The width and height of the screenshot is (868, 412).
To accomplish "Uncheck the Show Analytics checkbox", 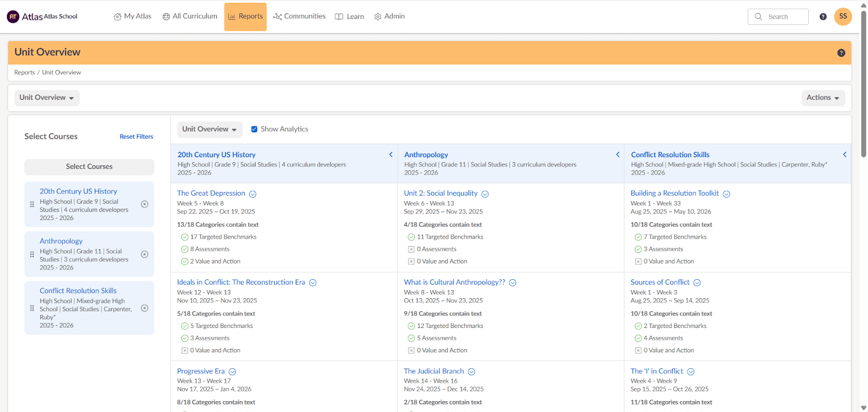I will click(x=254, y=129).
